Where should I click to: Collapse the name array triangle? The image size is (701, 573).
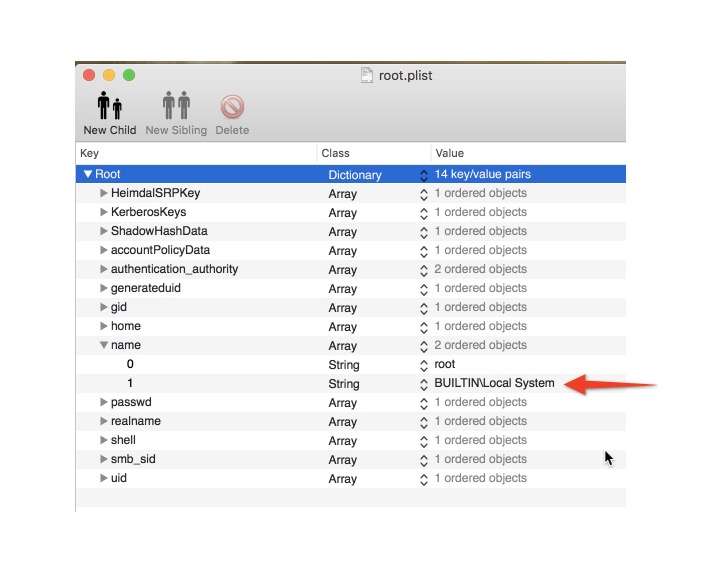[x=104, y=345]
